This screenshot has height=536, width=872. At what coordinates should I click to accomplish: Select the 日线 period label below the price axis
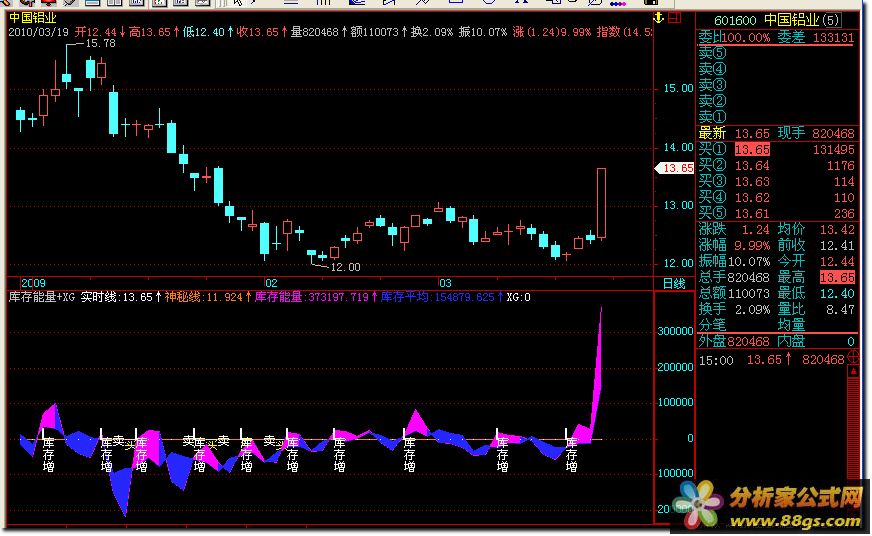coord(674,284)
